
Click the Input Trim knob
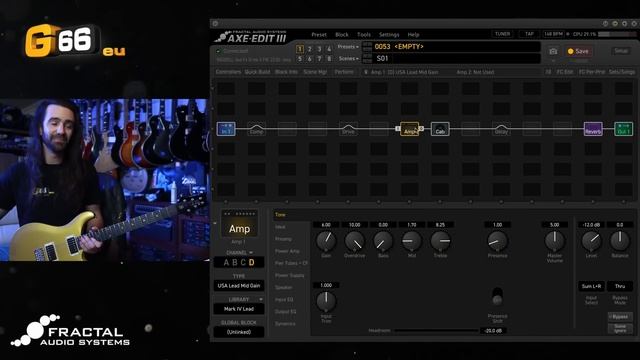326,301
